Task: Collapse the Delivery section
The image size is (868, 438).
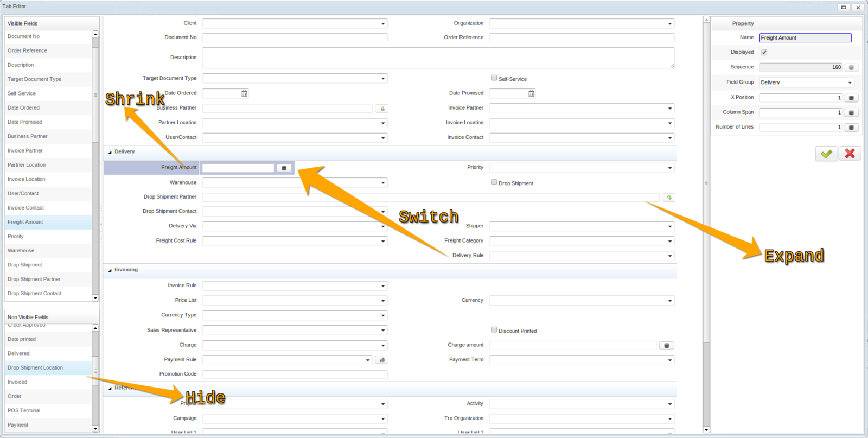Action: [110, 153]
